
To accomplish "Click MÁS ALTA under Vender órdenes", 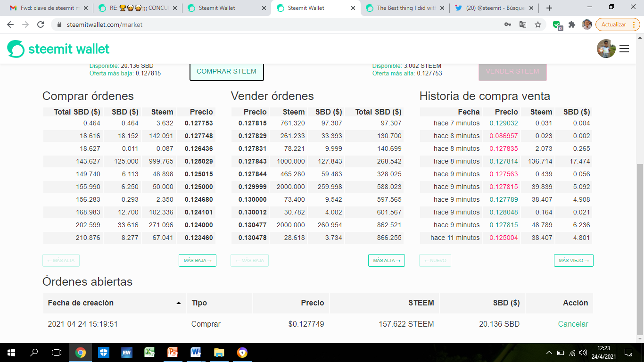I will pyautogui.click(x=387, y=260).
